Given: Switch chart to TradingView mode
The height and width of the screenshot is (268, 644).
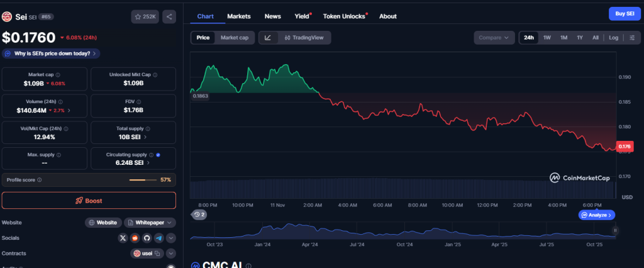Looking at the screenshot, I should tap(303, 38).
